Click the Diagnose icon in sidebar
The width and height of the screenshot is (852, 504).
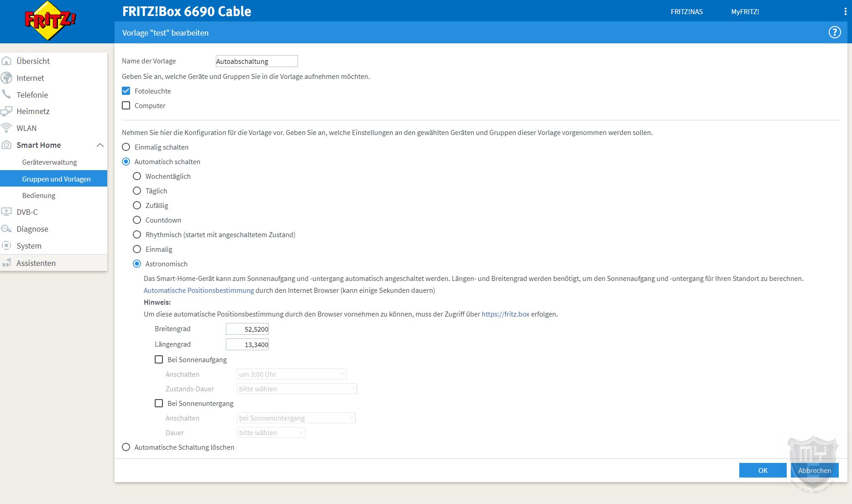pos(7,229)
